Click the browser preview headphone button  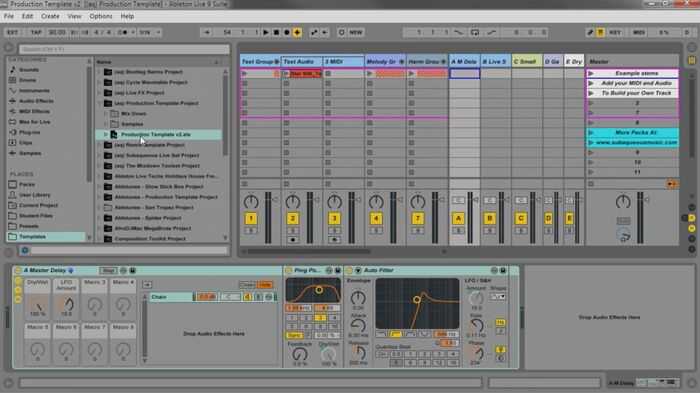coord(25,251)
